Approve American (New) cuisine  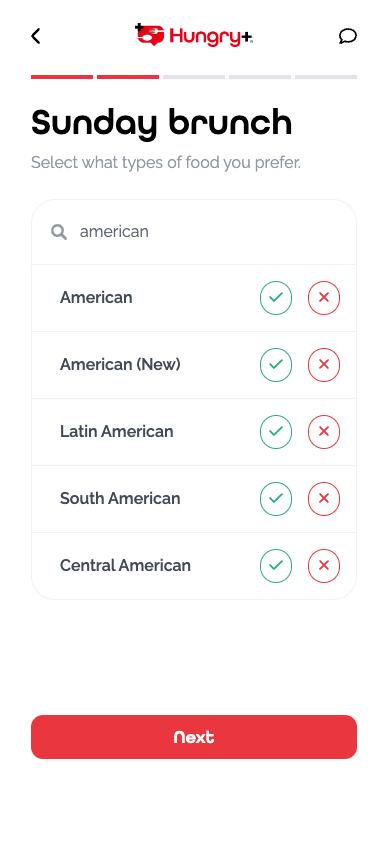(276, 365)
